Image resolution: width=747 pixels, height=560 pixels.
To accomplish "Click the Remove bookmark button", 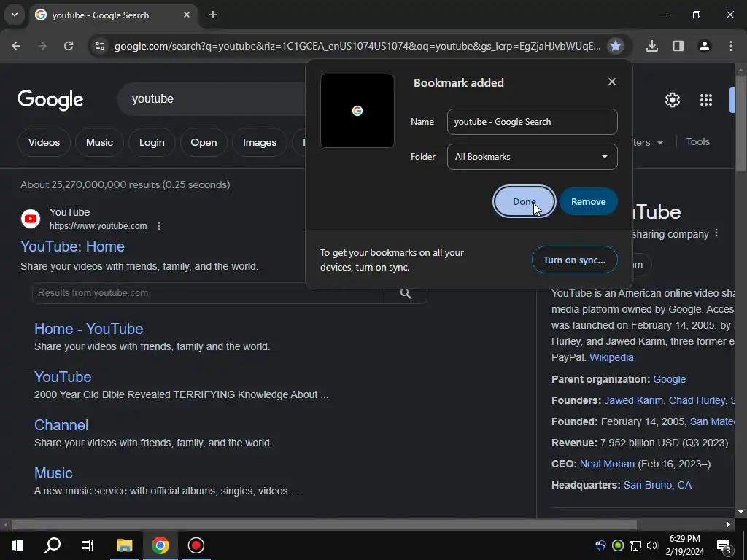I will (589, 201).
